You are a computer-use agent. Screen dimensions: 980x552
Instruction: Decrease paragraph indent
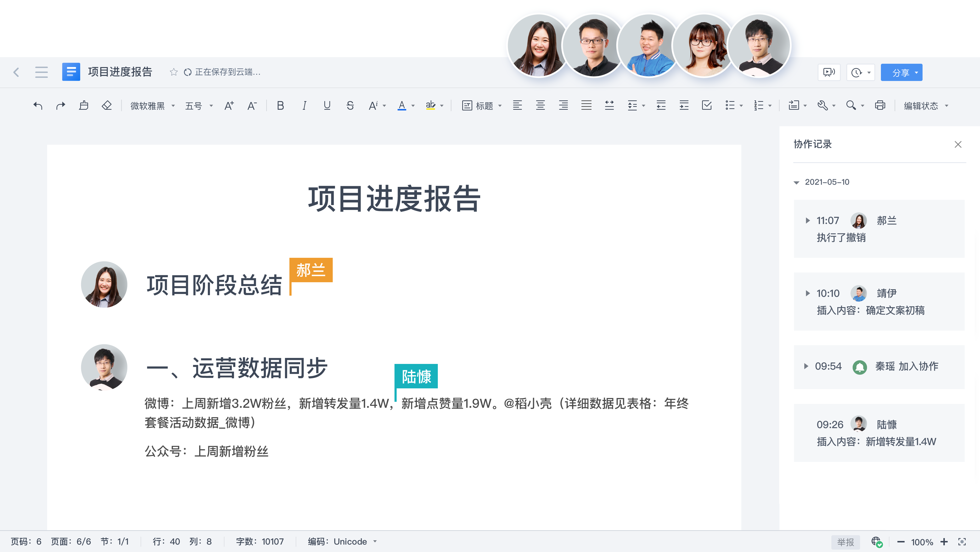coord(661,105)
